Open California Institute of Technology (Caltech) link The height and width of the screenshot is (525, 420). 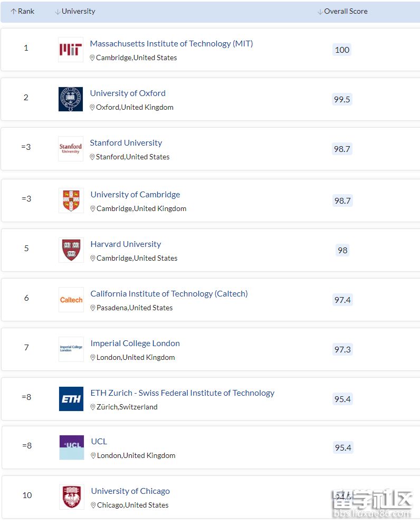click(169, 294)
